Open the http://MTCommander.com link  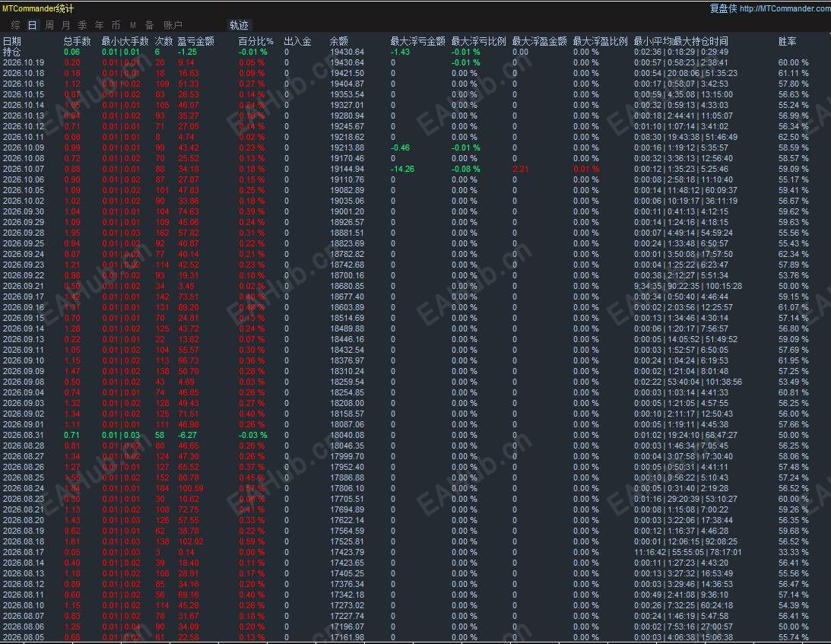785,8
